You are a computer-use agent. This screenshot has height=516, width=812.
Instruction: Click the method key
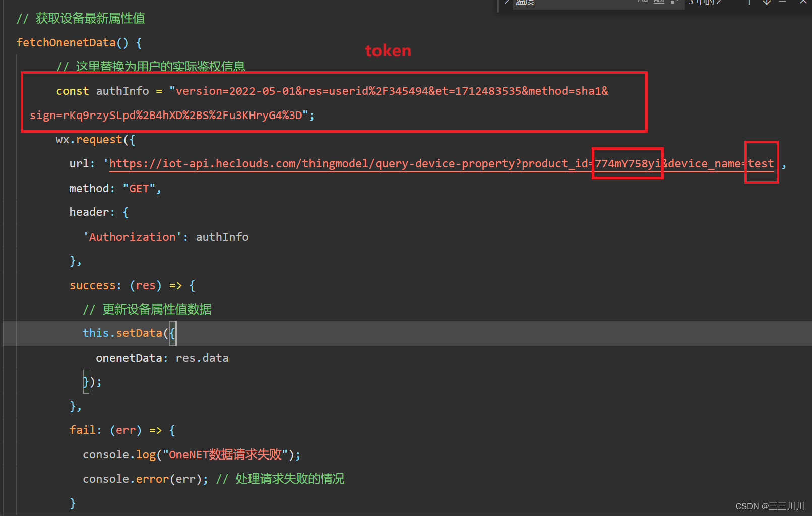click(89, 188)
